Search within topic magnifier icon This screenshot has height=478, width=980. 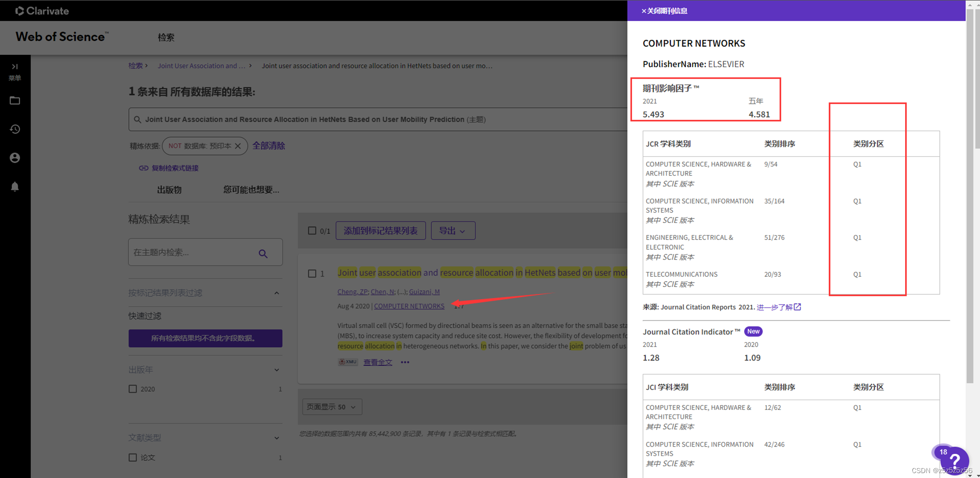(263, 253)
